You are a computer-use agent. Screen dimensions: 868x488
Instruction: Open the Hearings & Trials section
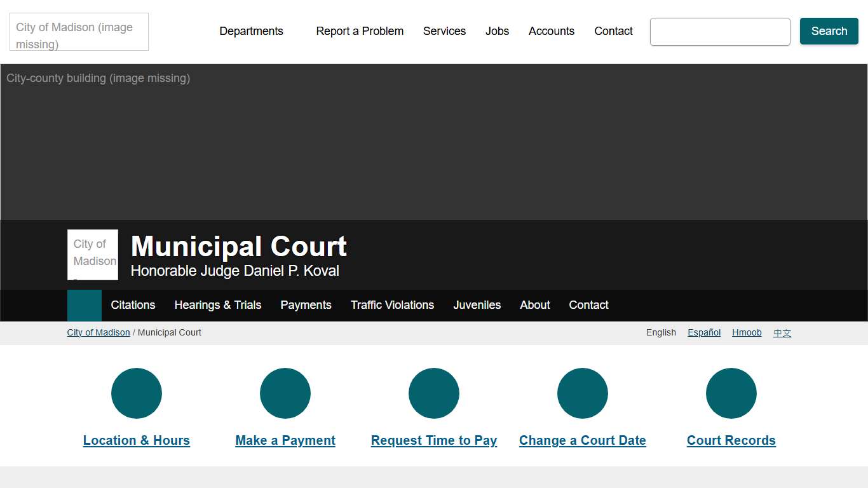(218, 306)
